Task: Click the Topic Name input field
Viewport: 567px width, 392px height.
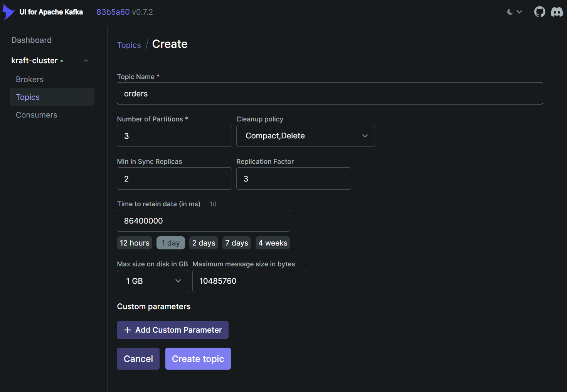Action: click(x=330, y=94)
